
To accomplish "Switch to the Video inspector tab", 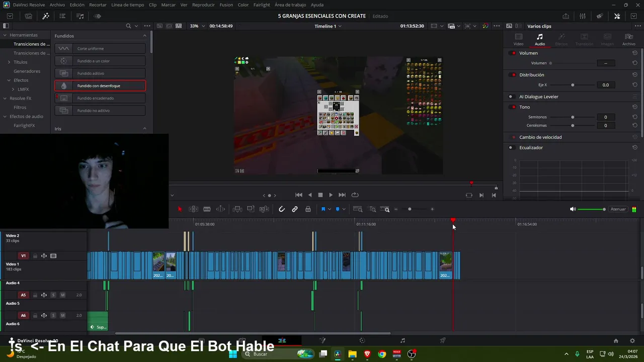I will point(518,40).
